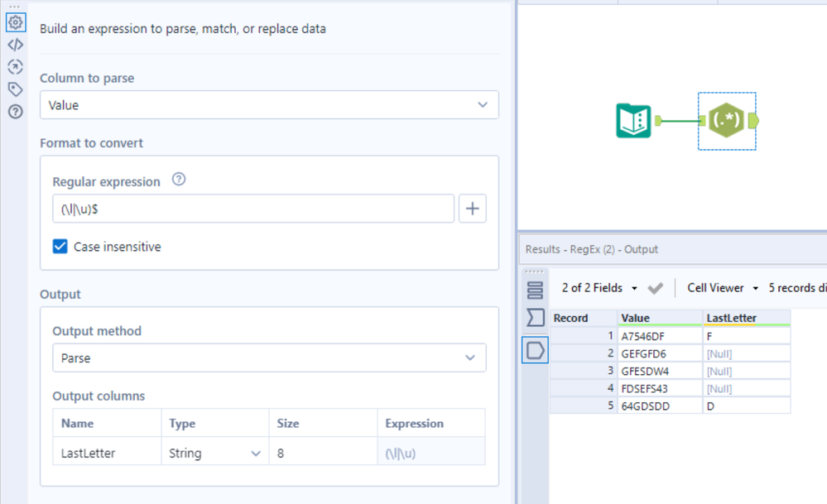The width and height of the screenshot is (827, 504).
Task: Click the Size field showing 8
Action: pos(324,453)
